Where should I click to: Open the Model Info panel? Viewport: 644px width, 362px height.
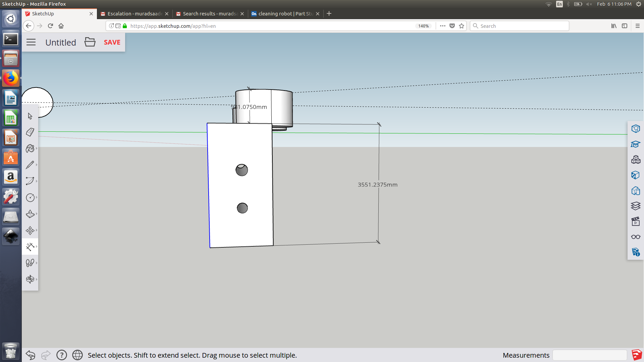click(636, 252)
